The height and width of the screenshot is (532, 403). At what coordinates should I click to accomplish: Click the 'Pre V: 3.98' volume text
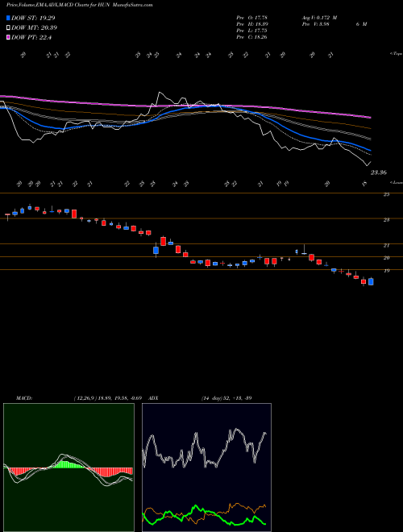coord(315,24)
